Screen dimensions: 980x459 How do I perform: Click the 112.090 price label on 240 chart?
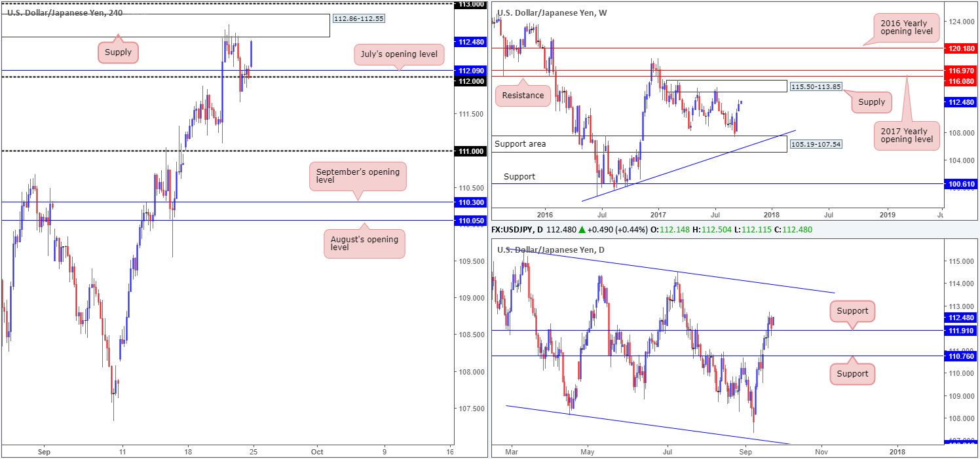pyautogui.click(x=472, y=70)
